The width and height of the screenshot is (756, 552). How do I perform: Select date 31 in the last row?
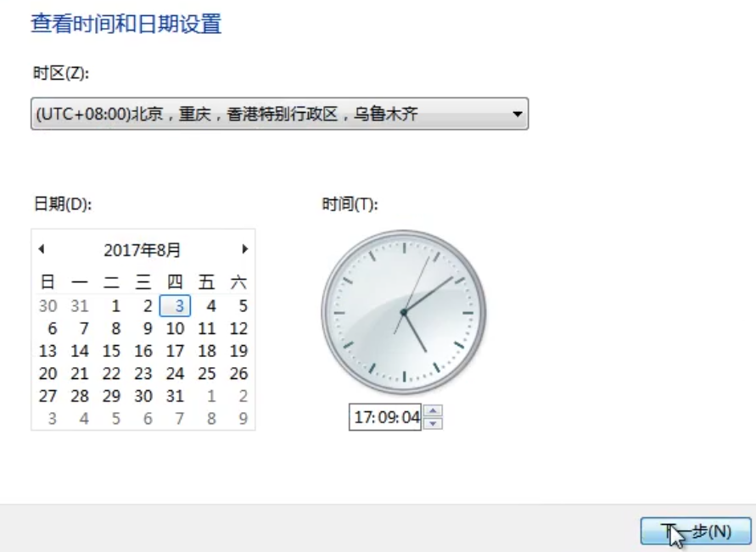[174, 396]
